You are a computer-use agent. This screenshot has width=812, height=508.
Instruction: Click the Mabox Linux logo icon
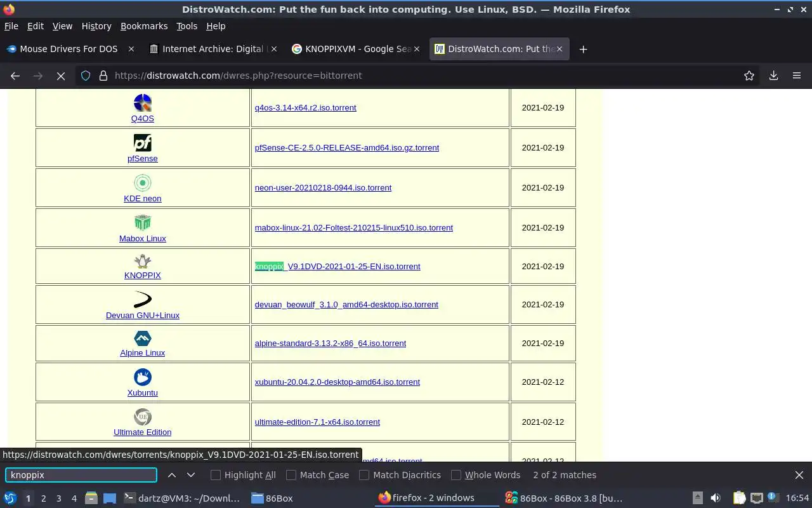pyautogui.click(x=142, y=223)
